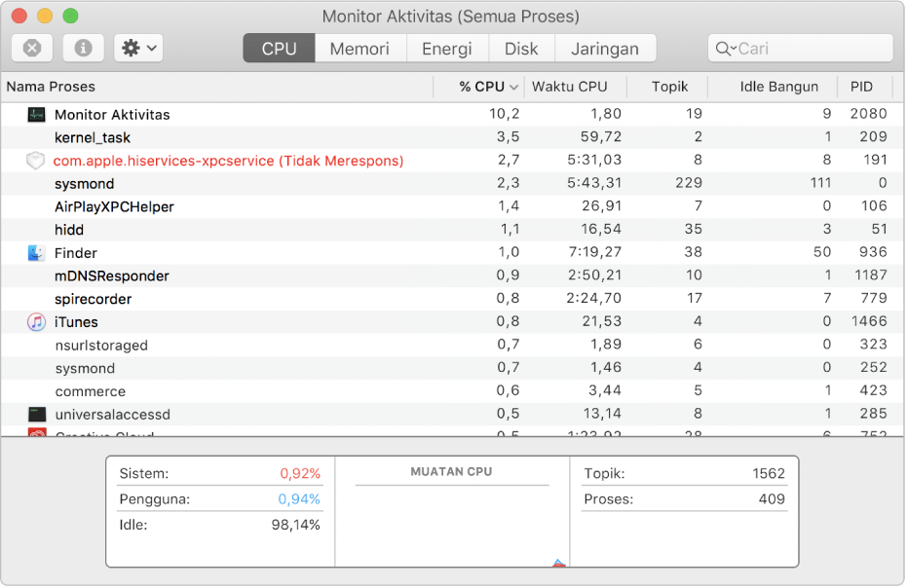Click in the Cari search field

(801, 48)
